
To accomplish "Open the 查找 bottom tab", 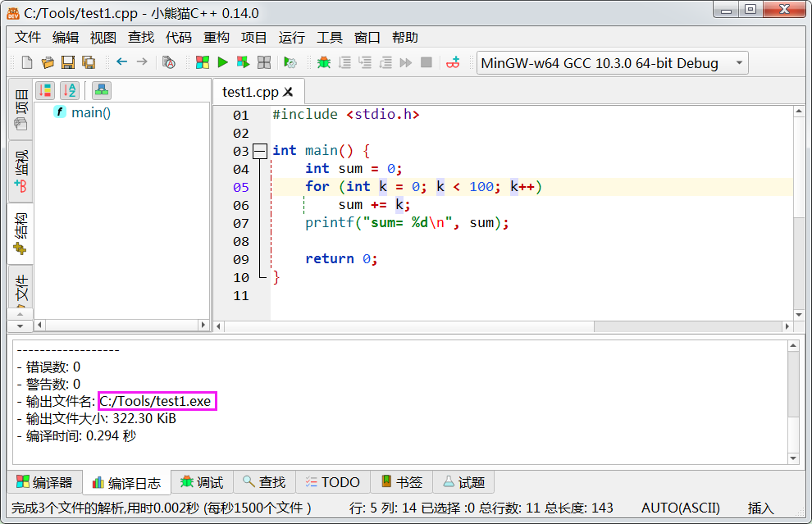I will [264, 482].
